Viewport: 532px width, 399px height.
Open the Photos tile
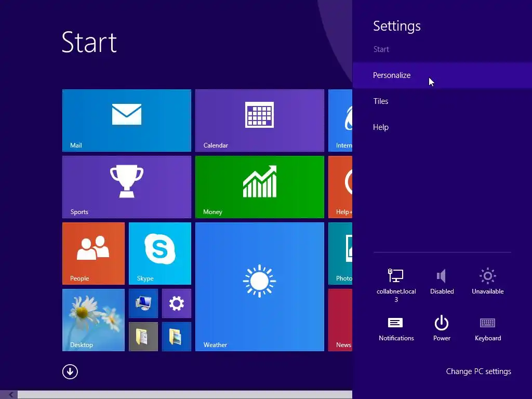(x=340, y=254)
